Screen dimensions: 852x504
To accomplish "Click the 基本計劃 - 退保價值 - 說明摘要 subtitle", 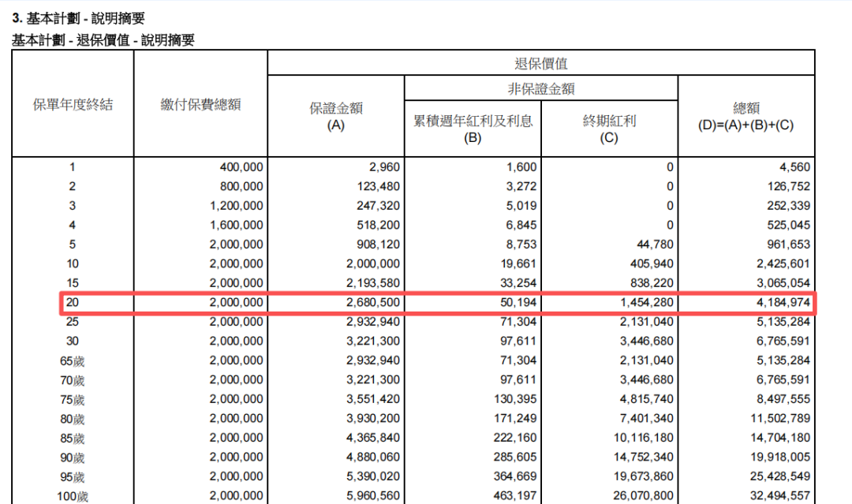I will (x=103, y=40).
